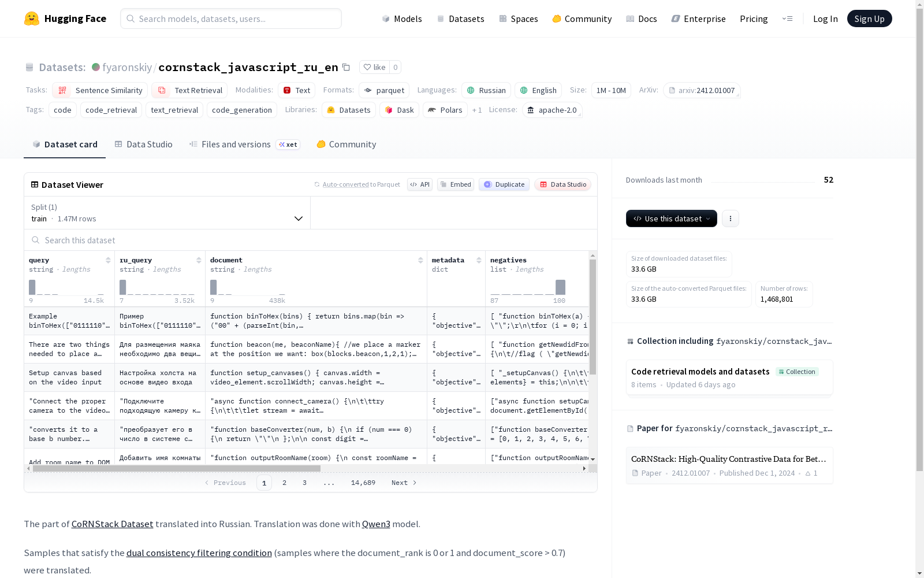The width and height of the screenshot is (924, 578).
Task: Click the code tag
Action: coord(62,110)
